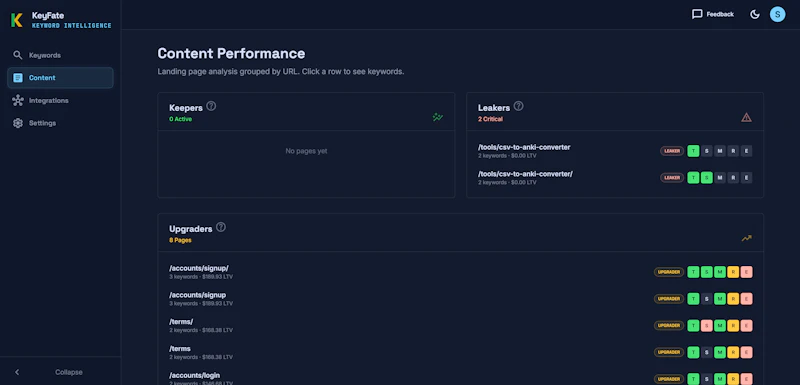Show help tooltip for Keepers

point(211,106)
